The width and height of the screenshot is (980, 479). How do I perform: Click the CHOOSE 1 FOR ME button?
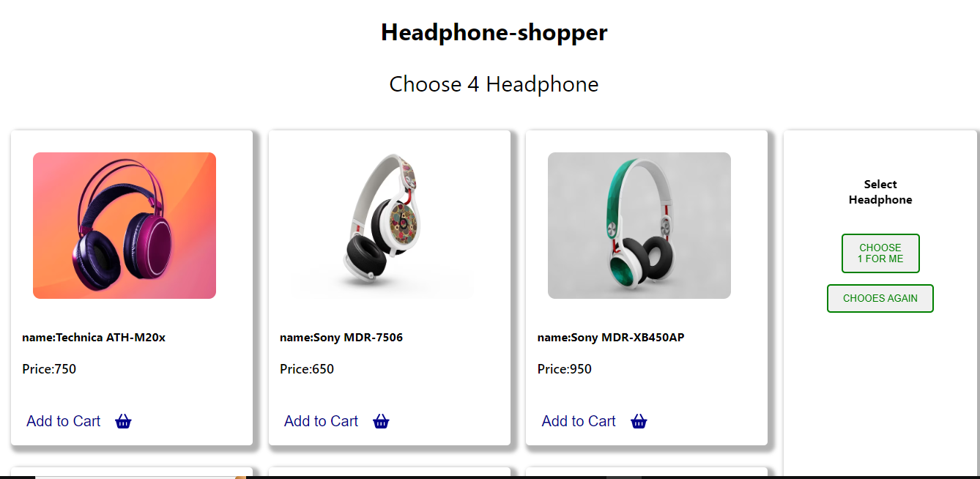point(880,253)
